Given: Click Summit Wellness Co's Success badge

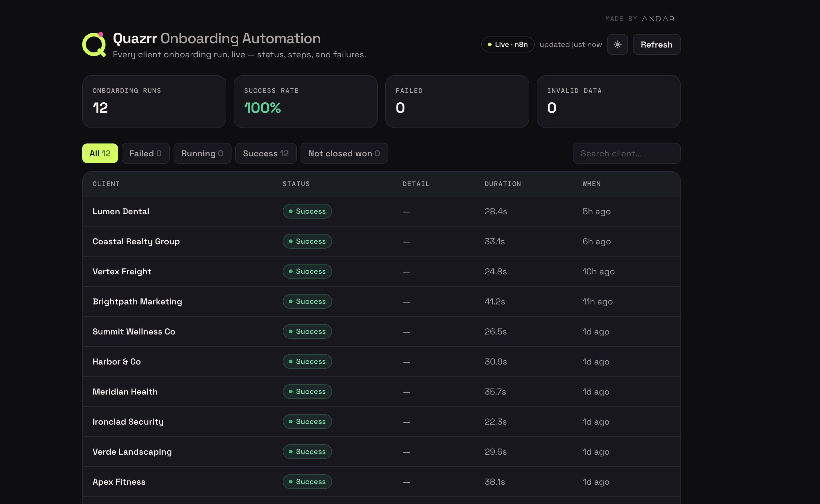Looking at the screenshot, I should 307,331.
